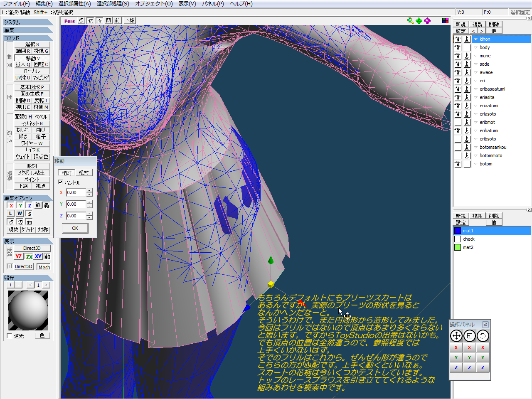Select the move icon in 操作パネル

point(456,336)
